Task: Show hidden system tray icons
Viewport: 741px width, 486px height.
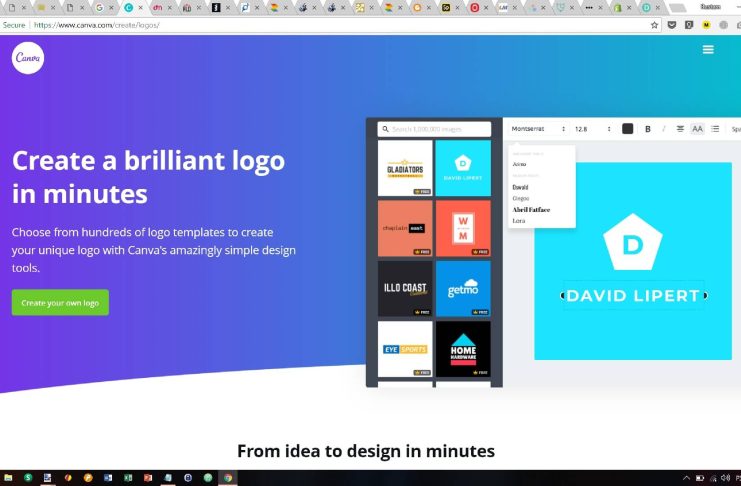Action: (686, 478)
